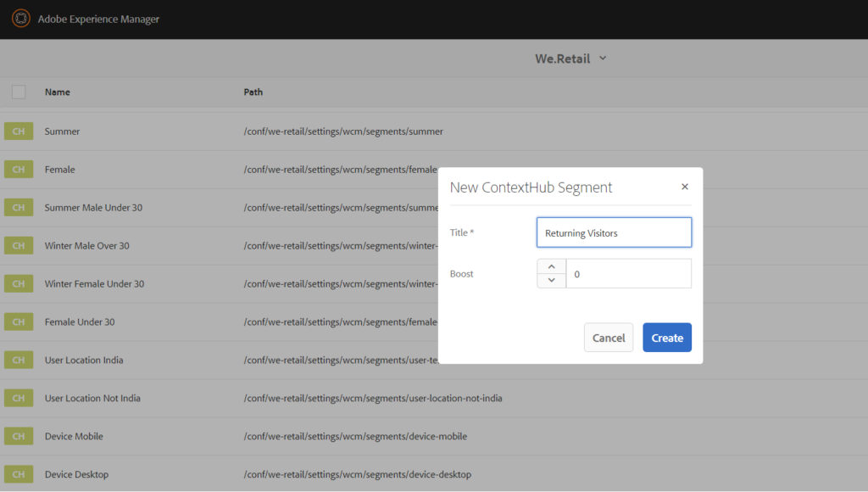Screen dimensions: 868x492
Task: Decrease Boost value with down arrow
Action: 551,280
